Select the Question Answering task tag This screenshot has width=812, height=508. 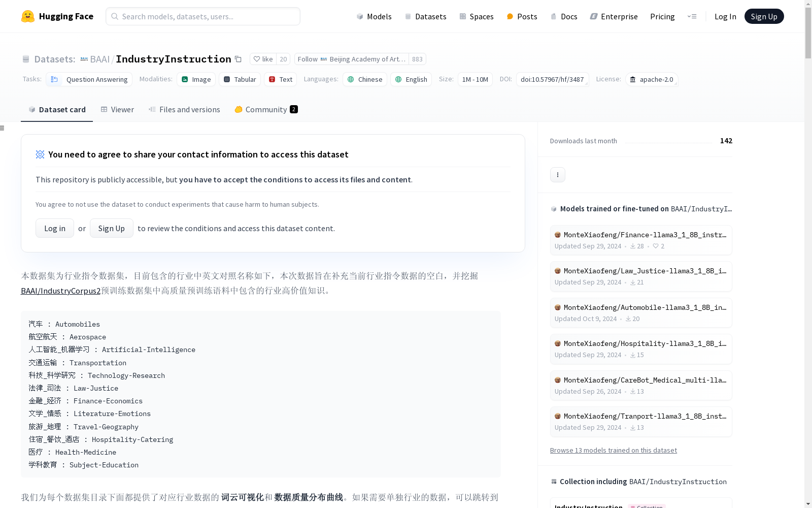tap(89, 79)
